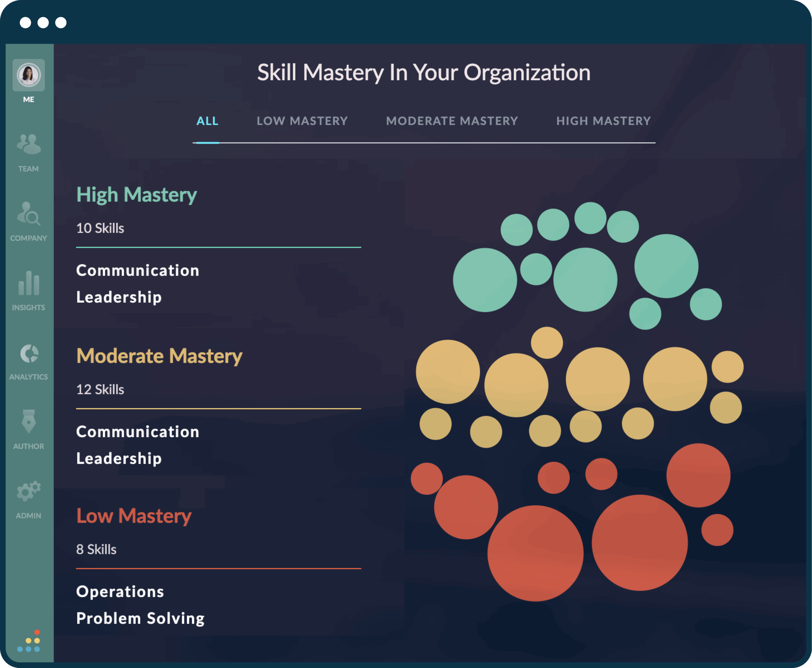Open the ME profile avatar
The height and width of the screenshot is (668, 812).
click(x=29, y=75)
